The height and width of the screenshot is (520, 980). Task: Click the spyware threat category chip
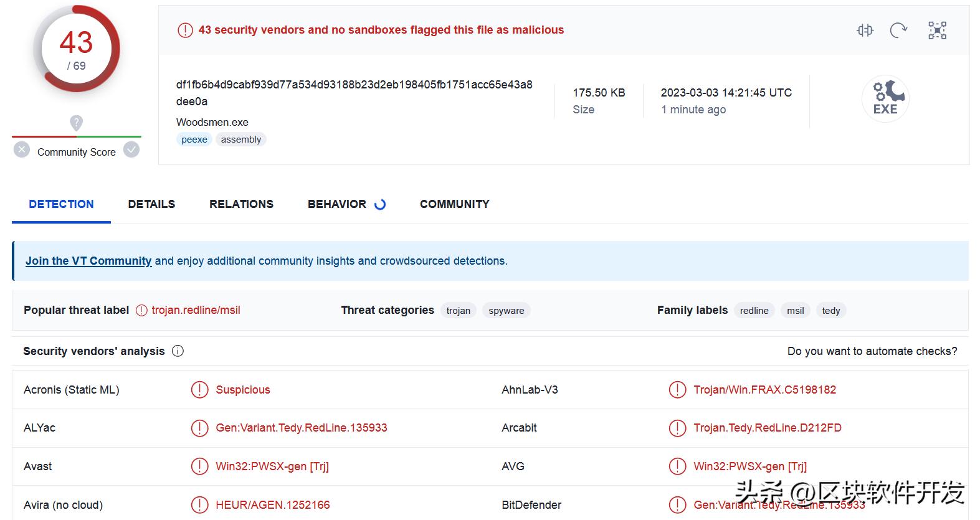click(506, 311)
